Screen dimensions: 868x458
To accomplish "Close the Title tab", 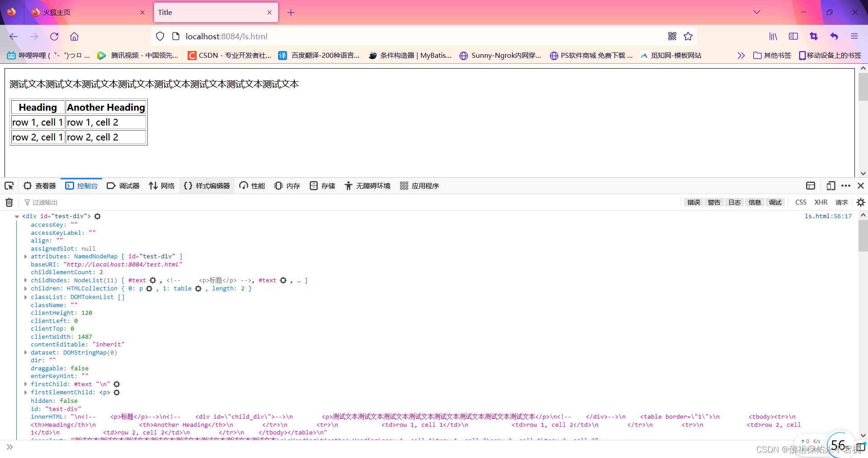I will [x=269, y=13].
